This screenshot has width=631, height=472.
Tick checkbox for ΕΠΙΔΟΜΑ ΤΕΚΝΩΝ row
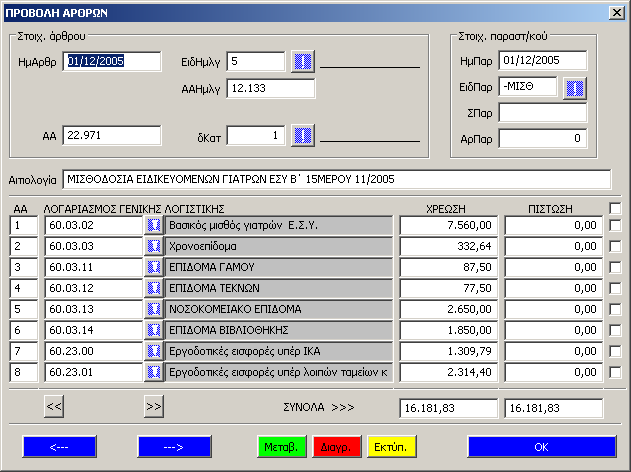click(615, 288)
